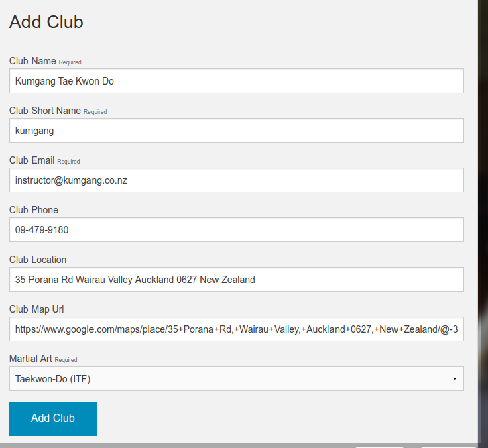Image resolution: width=488 pixels, height=448 pixels.
Task: Click the Martial Art label
Action: coord(30,359)
